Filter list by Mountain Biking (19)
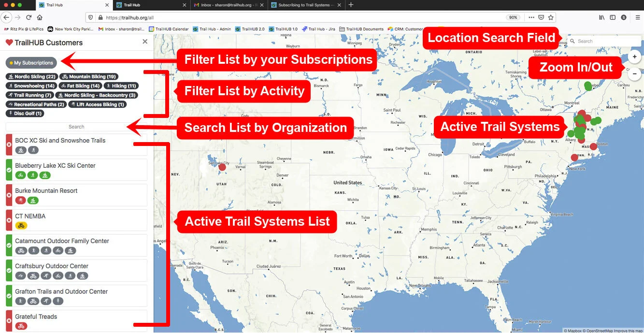The height and width of the screenshot is (333, 644). tap(89, 76)
